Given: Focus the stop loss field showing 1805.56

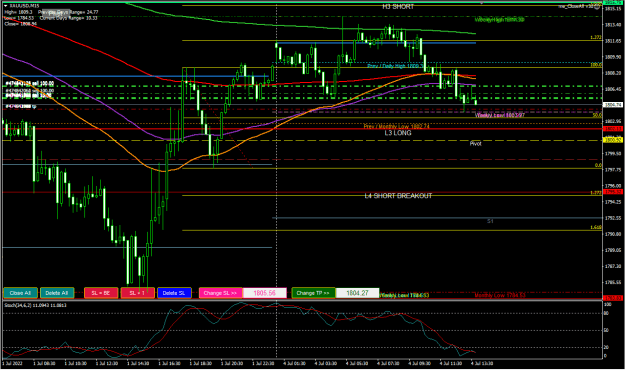Looking at the screenshot, I should click(265, 293).
